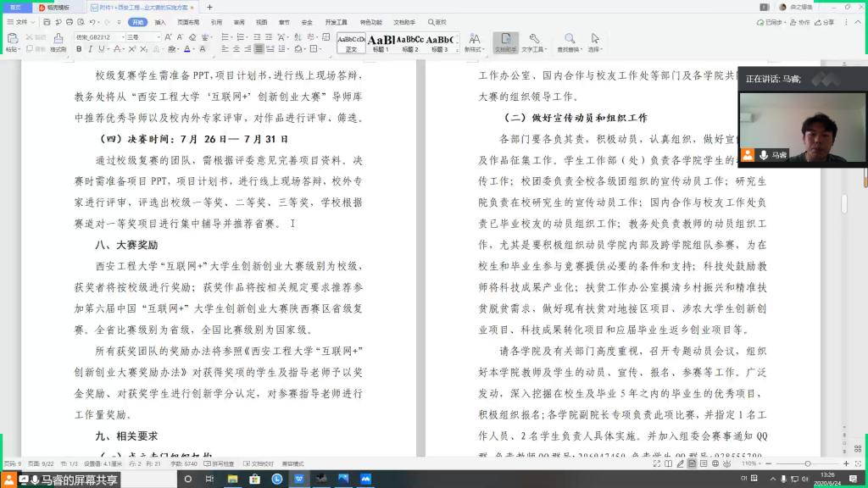868x488 pixels.
Task: Switch to the 插入 (Insert) ribbon tab
Action: [x=161, y=22]
